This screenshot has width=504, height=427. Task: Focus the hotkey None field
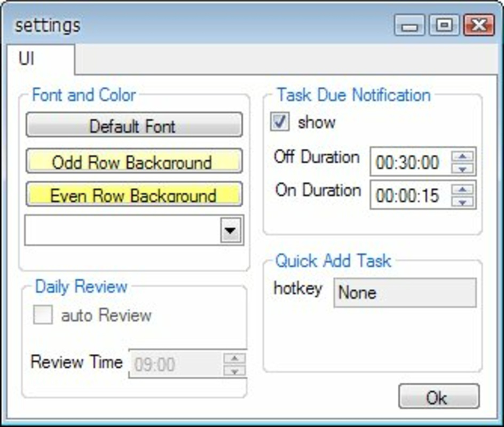click(405, 292)
